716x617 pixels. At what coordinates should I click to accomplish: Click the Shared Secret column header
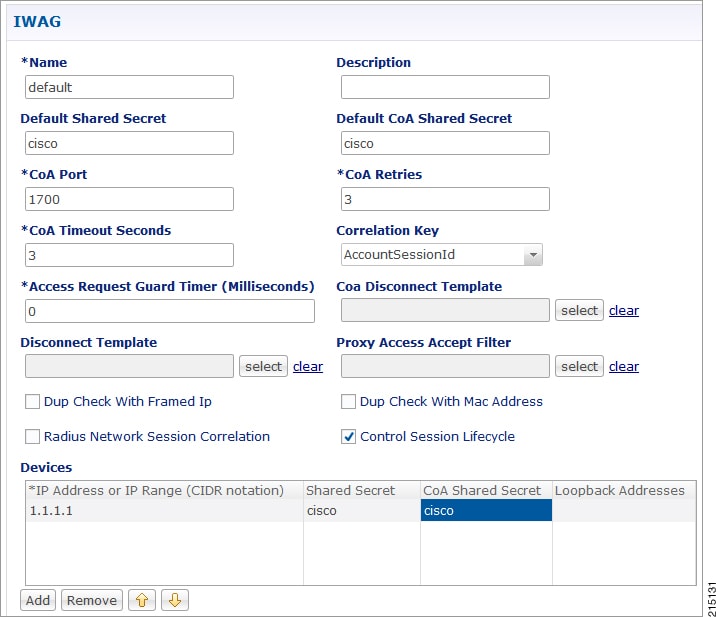[362, 490]
